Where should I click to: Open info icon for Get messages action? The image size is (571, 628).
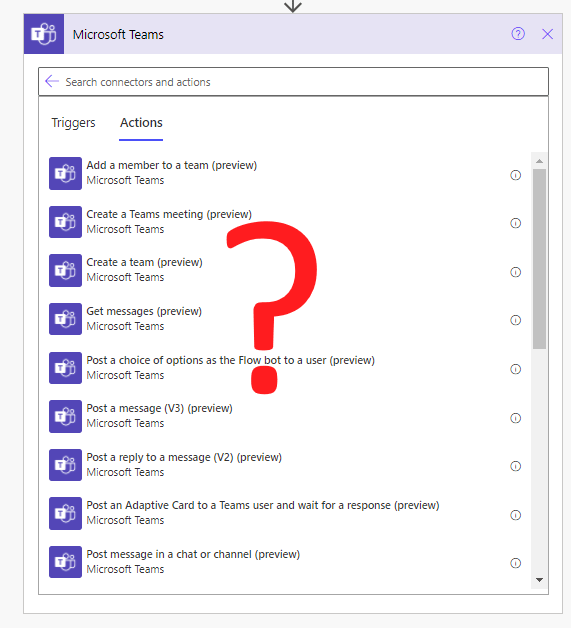tap(515, 320)
